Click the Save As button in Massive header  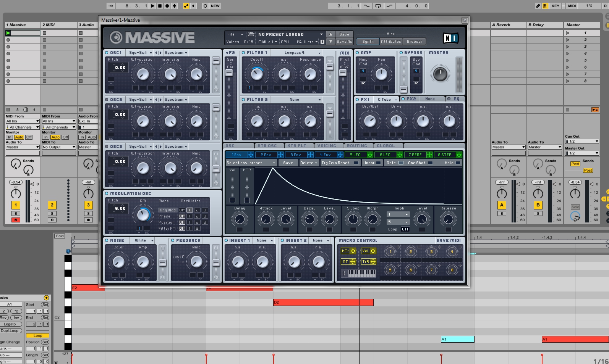[x=344, y=42]
